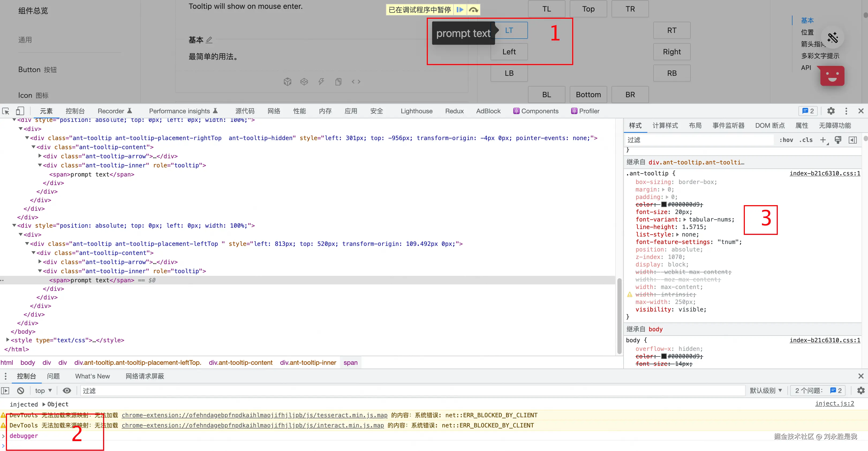Click the red smiley floating assistant icon
Viewport: 868px width, 451px height.
[x=832, y=76]
